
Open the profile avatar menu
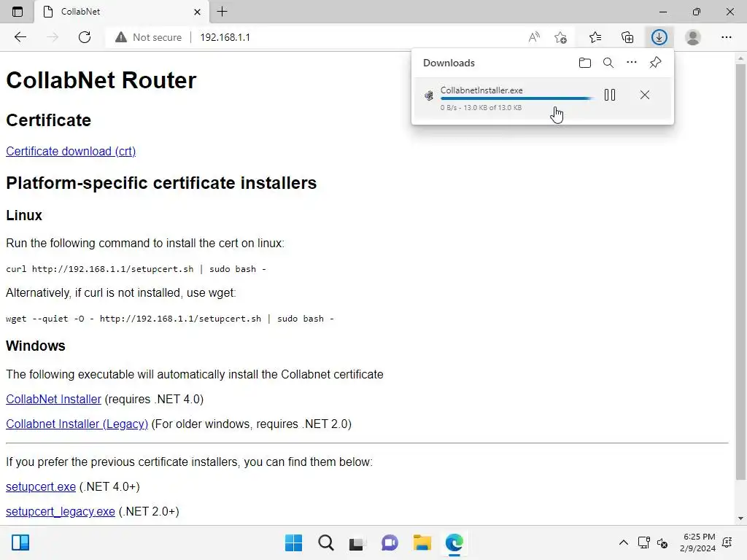[693, 37]
